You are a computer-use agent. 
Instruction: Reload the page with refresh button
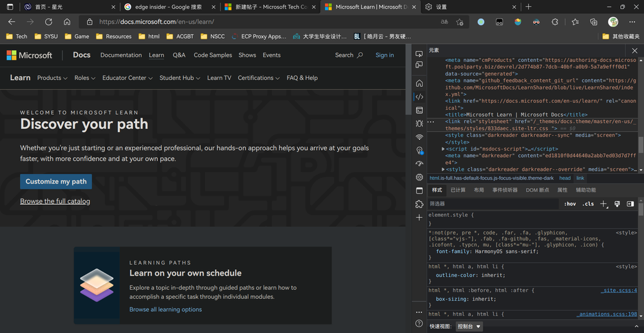tap(48, 22)
